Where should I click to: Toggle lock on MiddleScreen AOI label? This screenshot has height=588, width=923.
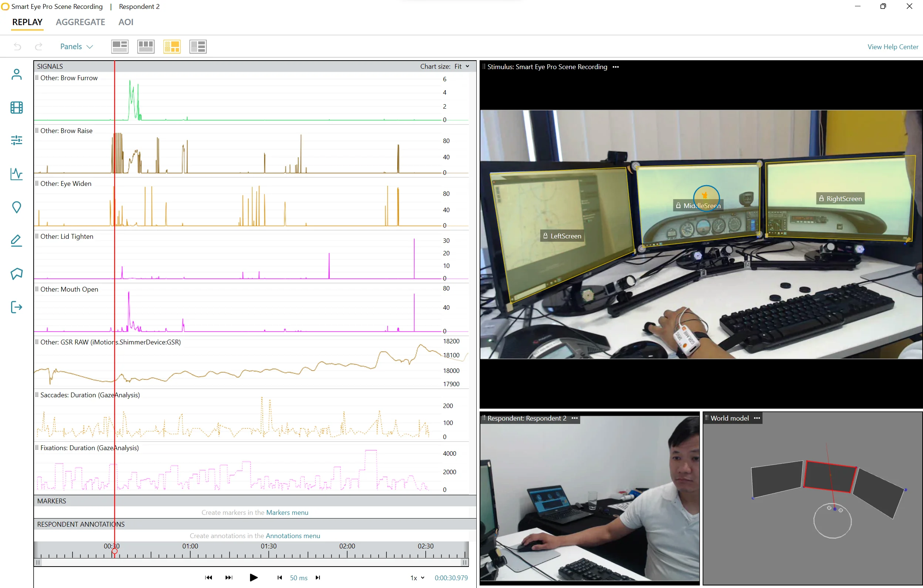[x=678, y=206]
